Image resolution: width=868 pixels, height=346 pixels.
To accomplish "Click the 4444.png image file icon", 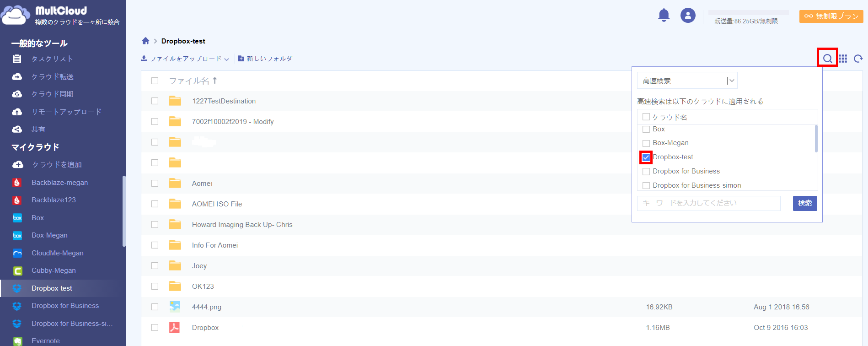I will (175, 307).
